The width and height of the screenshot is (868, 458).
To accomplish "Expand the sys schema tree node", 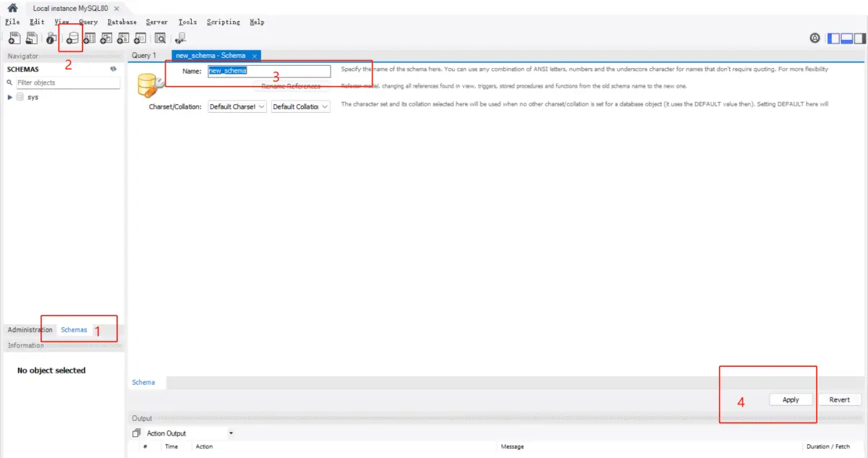I will 10,97.
